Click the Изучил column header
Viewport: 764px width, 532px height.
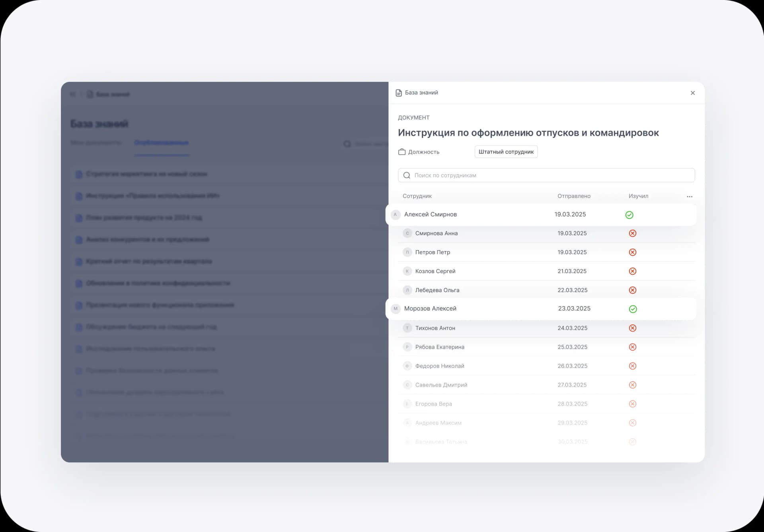(x=638, y=196)
